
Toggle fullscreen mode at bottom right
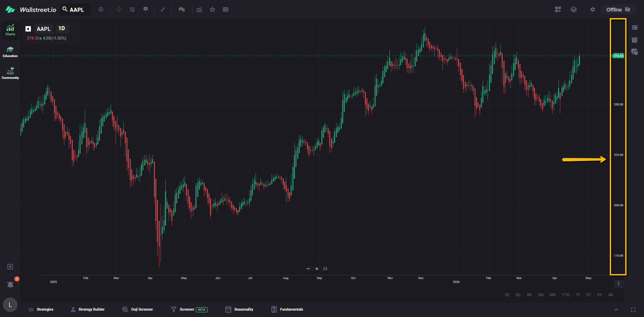(x=633, y=310)
